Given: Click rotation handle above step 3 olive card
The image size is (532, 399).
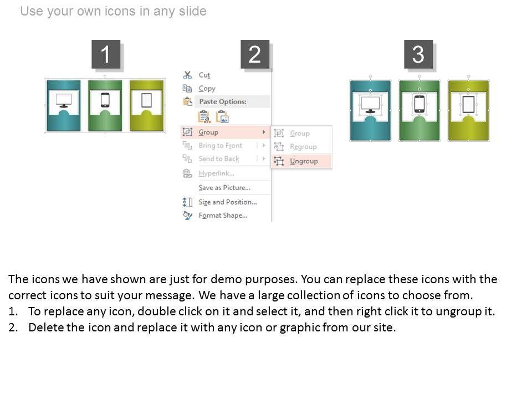Looking at the screenshot, I should pyautogui.click(x=469, y=76).
